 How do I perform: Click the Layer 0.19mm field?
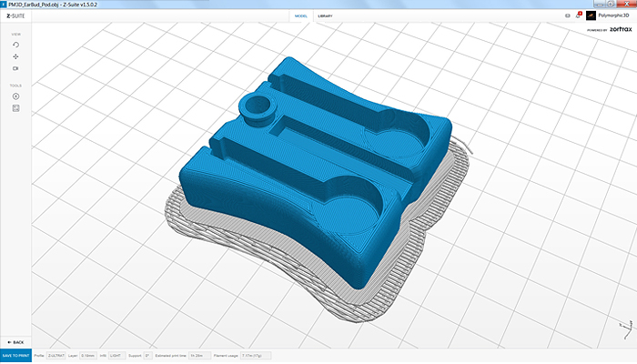click(x=88, y=356)
